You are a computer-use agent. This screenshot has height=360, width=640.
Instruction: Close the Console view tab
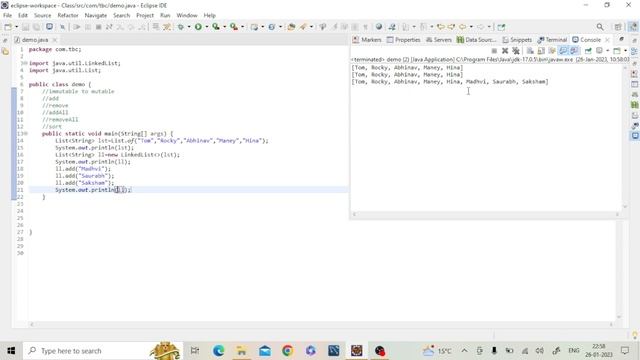[607, 40]
